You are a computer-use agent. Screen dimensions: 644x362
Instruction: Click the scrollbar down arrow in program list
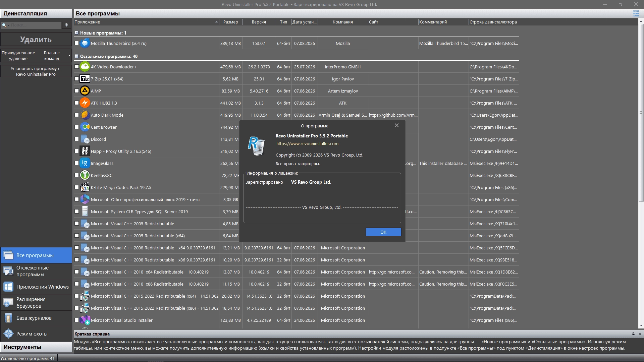[x=641, y=325]
